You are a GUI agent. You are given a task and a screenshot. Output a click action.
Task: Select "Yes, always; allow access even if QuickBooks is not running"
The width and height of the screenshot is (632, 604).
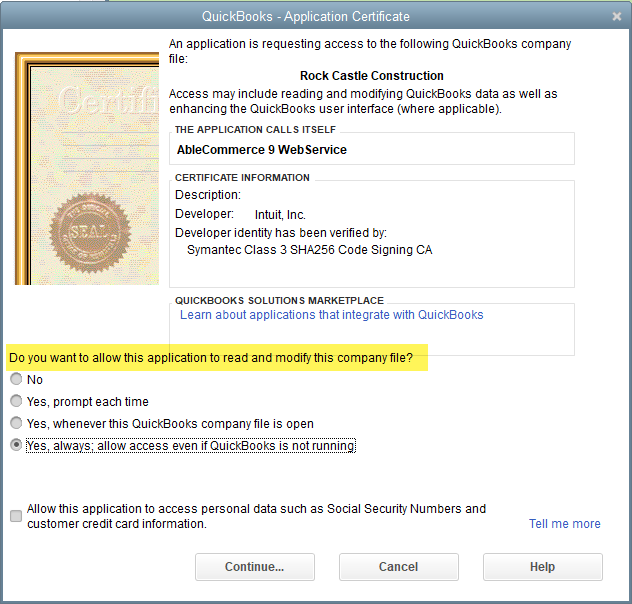[16, 445]
